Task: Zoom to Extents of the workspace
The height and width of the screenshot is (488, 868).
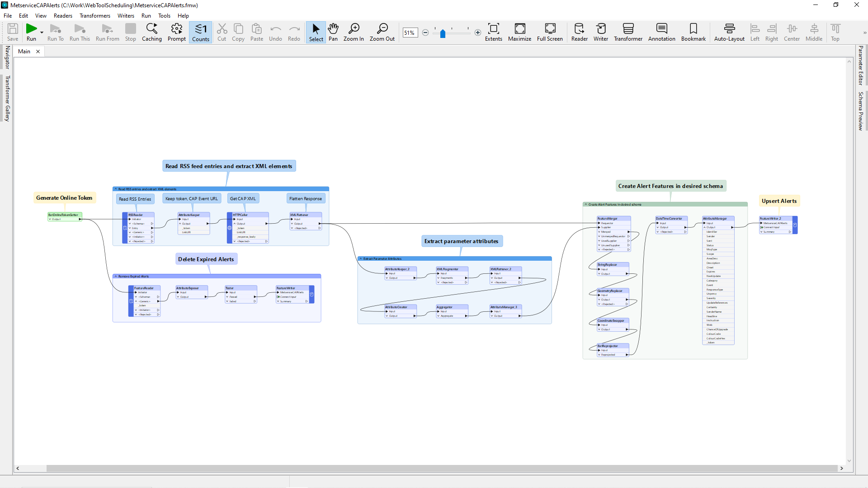Action: (x=494, y=32)
